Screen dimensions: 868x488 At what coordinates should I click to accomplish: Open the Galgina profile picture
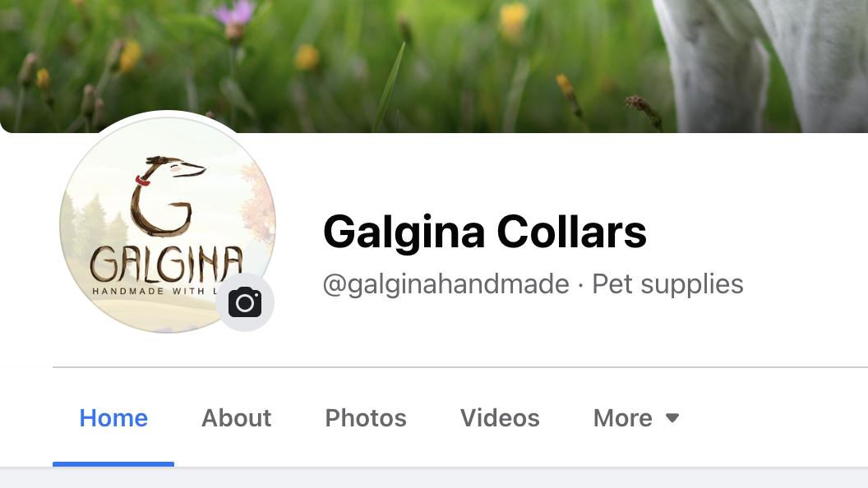pyautogui.click(x=167, y=224)
